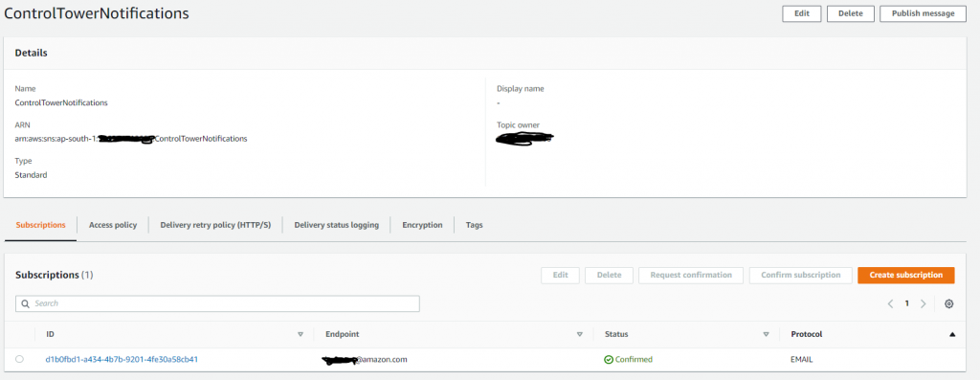Focus the subscriptions Search field
This screenshot has height=380, width=980.
point(217,303)
